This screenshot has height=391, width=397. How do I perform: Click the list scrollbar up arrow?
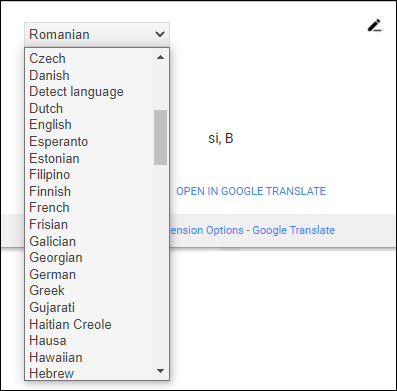[160, 57]
